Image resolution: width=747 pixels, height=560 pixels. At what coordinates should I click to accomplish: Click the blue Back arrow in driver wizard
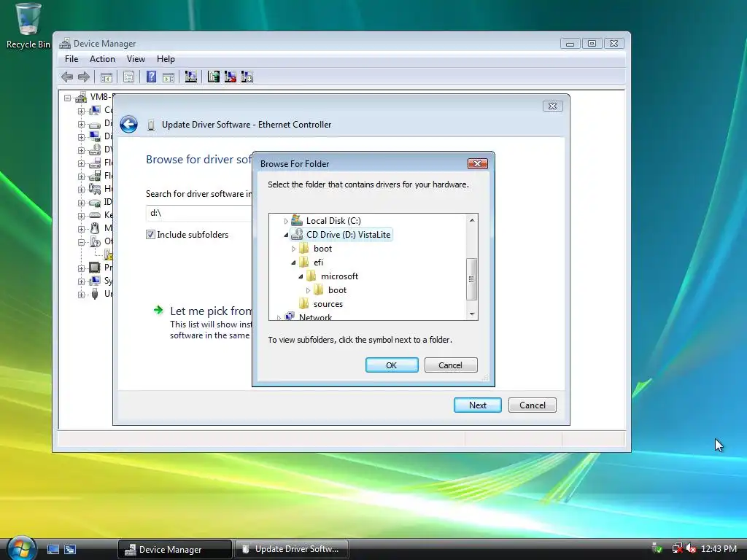[128, 125]
